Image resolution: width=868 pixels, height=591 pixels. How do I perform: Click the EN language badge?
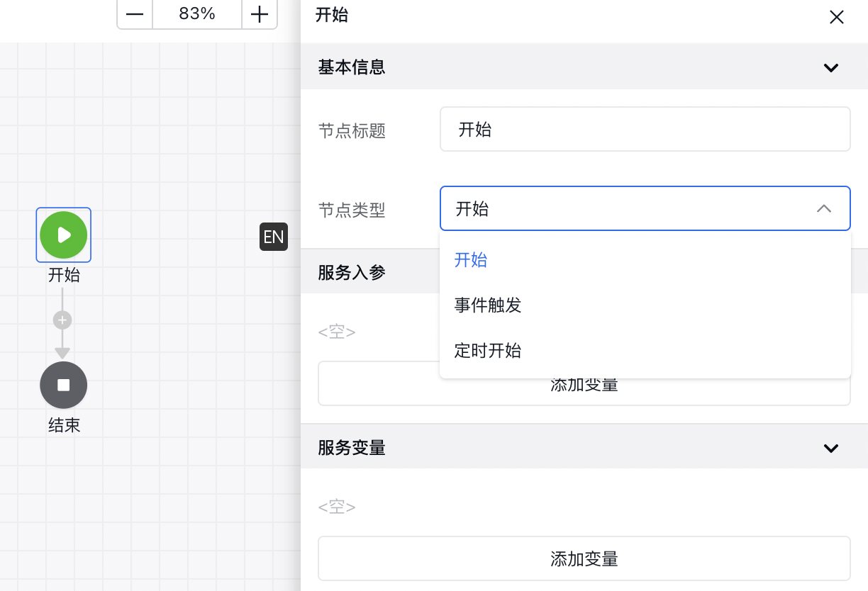(274, 237)
